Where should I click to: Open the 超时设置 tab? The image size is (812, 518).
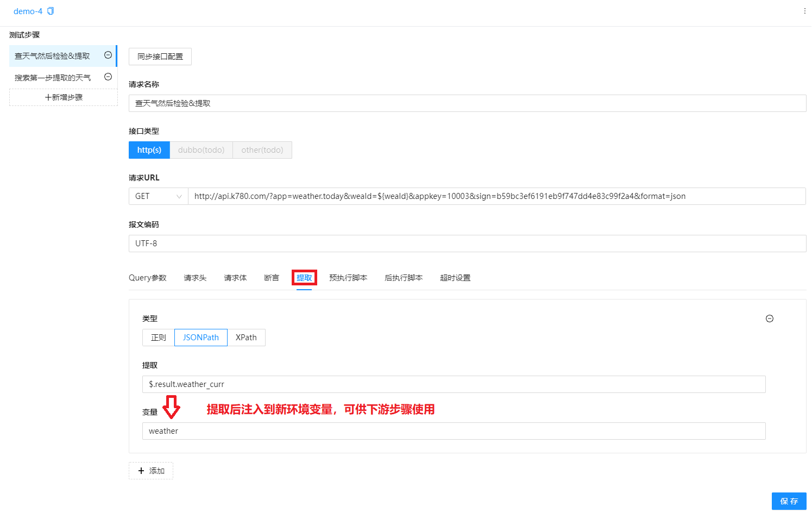pyautogui.click(x=455, y=278)
